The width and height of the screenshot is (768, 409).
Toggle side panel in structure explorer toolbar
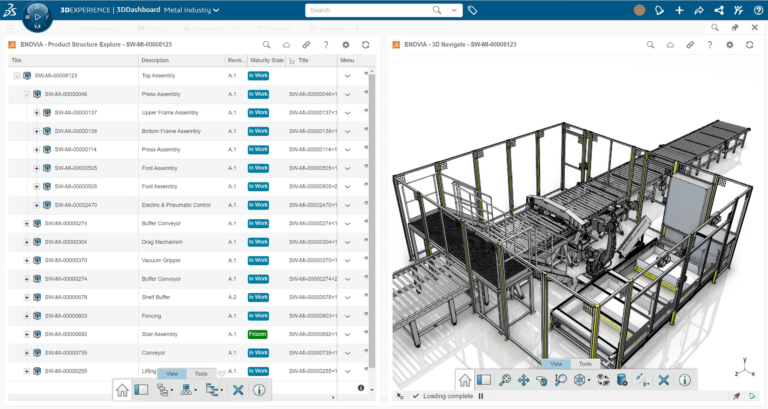coord(141,390)
